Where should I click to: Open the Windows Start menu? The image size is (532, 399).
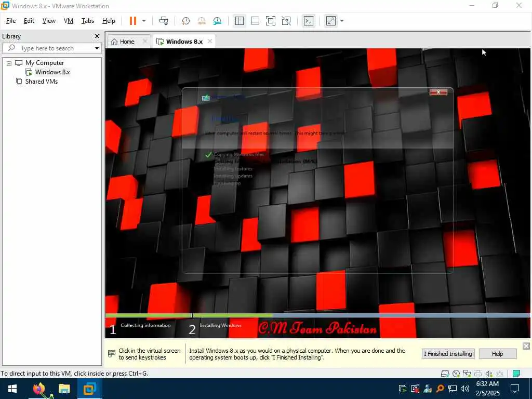[x=12, y=389]
